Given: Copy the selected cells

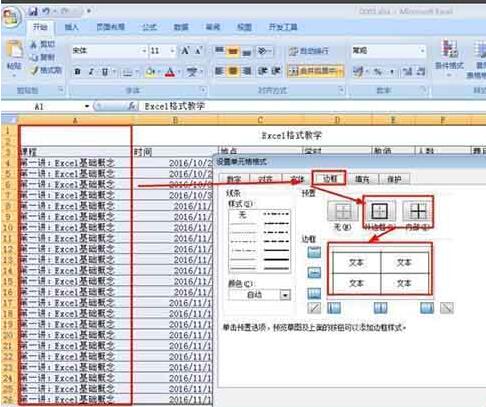Looking at the screenshot, I should pyautogui.click(x=43, y=57).
